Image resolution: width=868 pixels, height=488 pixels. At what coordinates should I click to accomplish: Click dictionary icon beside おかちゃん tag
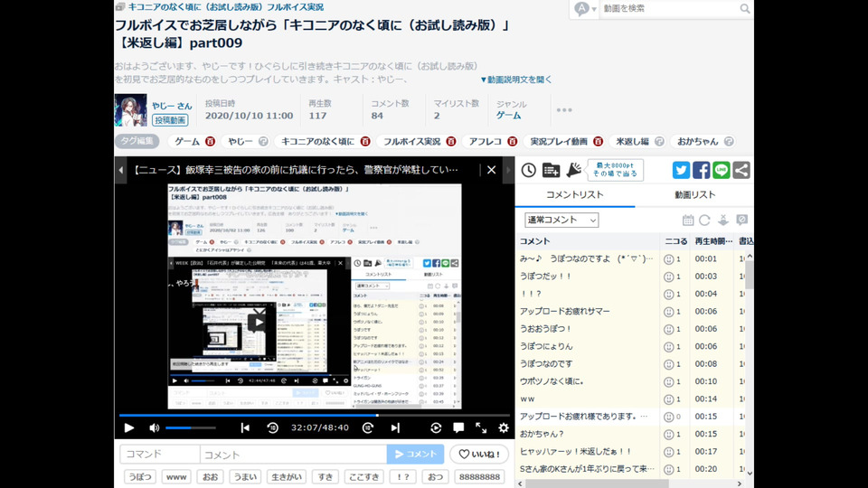click(729, 142)
